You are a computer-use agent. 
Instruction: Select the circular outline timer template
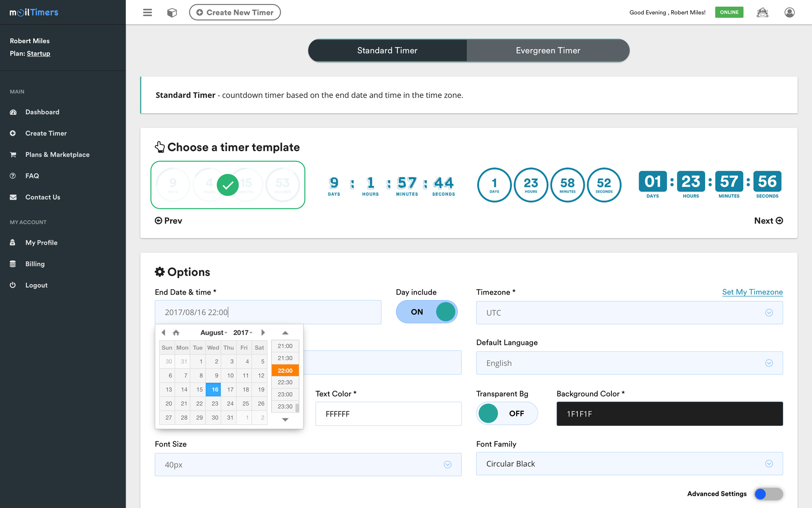[549, 185]
